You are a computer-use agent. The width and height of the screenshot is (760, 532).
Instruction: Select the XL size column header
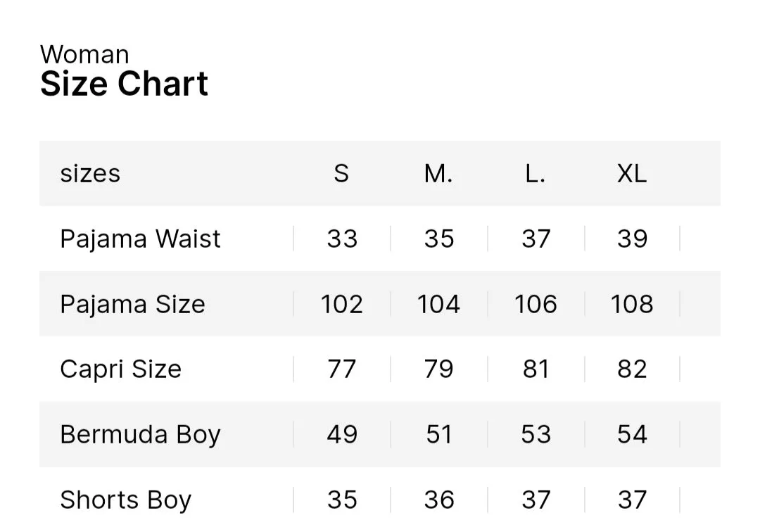(632, 173)
